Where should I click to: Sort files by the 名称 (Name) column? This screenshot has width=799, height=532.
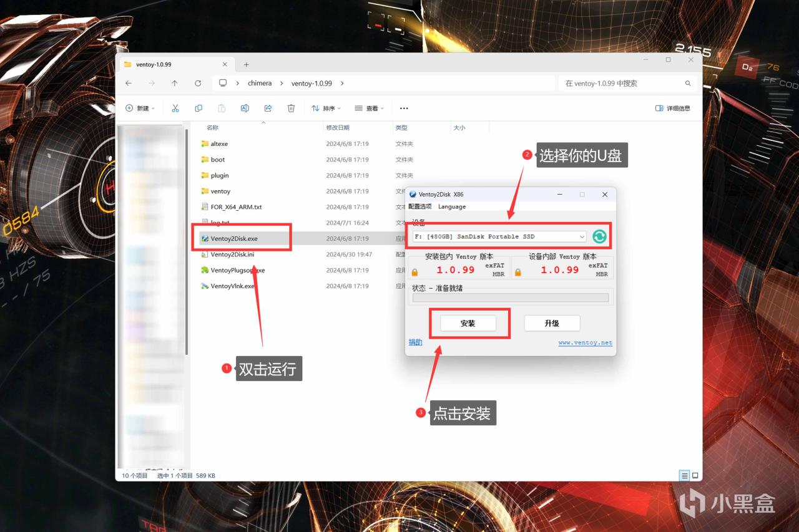[x=213, y=127]
